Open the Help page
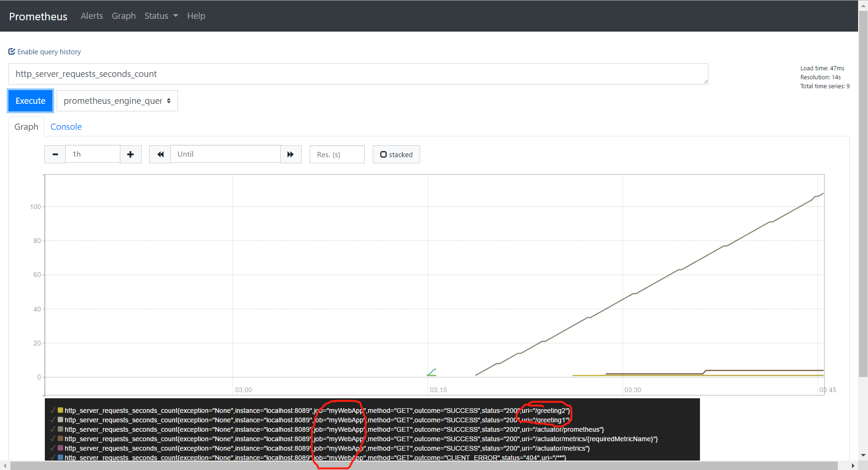 click(x=196, y=16)
